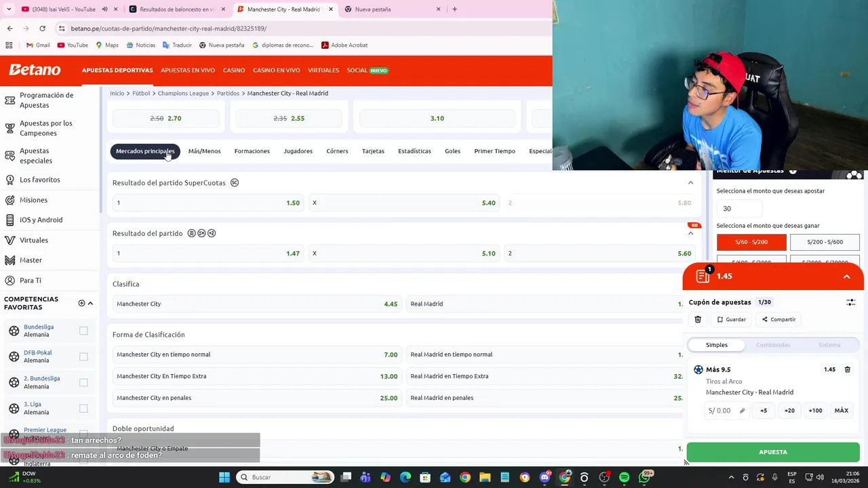The width and height of the screenshot is (868, 488).
Task: Add +100 to the stake
Action: click(x=815, y=411)
